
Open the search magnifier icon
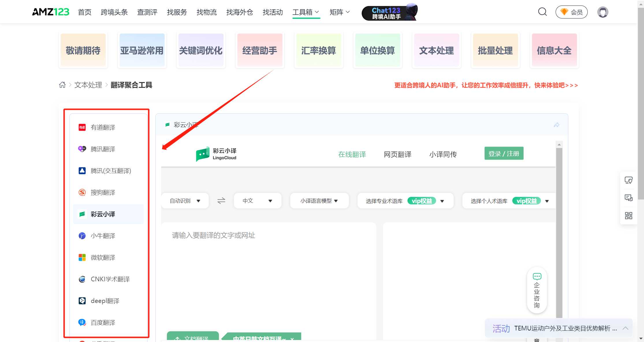coord(542,12)
